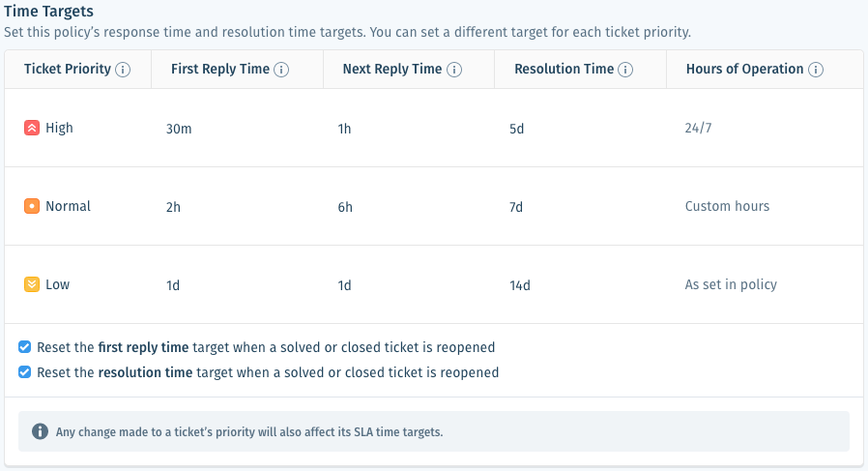The height and width of the screenshot is (471, 868).
Task: Open info tooltip for Next Reply Time
Action: (x=454, y=70)
